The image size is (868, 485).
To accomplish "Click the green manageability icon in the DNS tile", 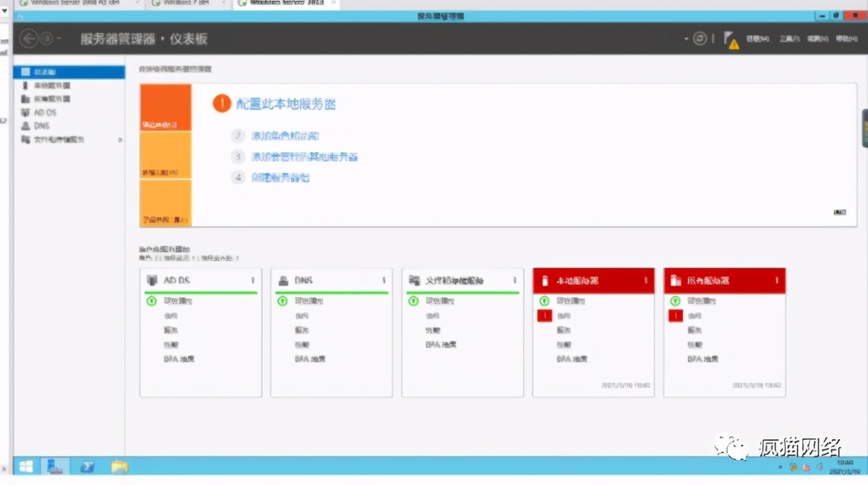I will [x=283, y=301].
